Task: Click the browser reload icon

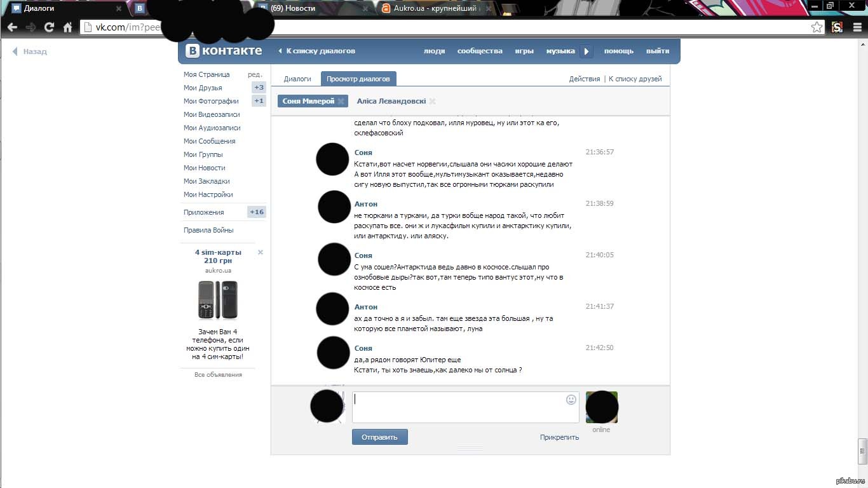Action: click(x=49, y=27)
